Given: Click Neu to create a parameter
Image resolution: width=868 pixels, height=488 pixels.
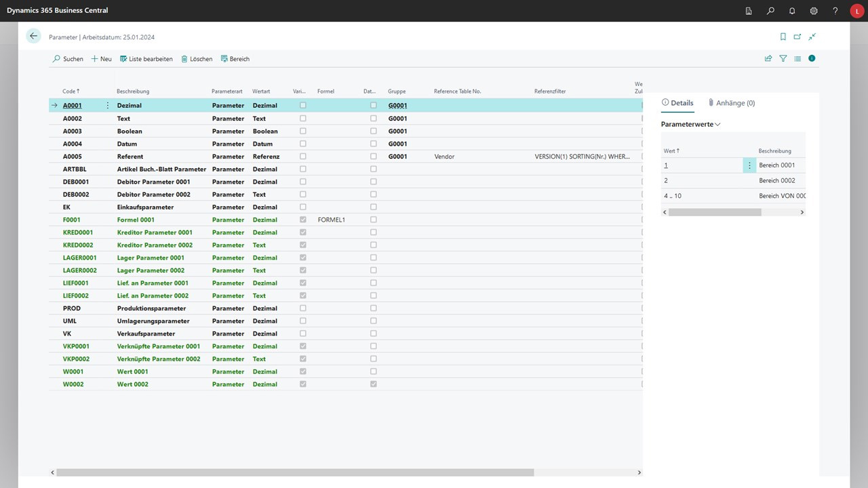Looking at the screenshot, I should pyautogui.click(x=102, y=59).
